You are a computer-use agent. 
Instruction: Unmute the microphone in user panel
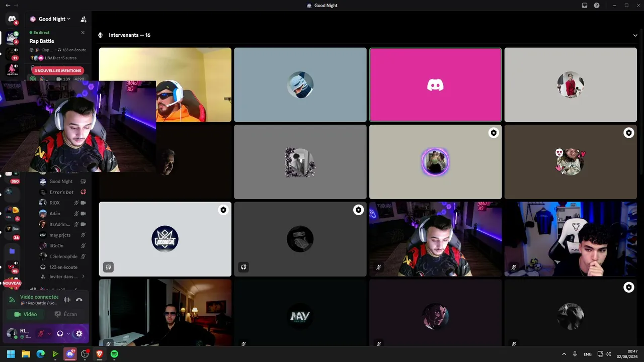[41, 333]
